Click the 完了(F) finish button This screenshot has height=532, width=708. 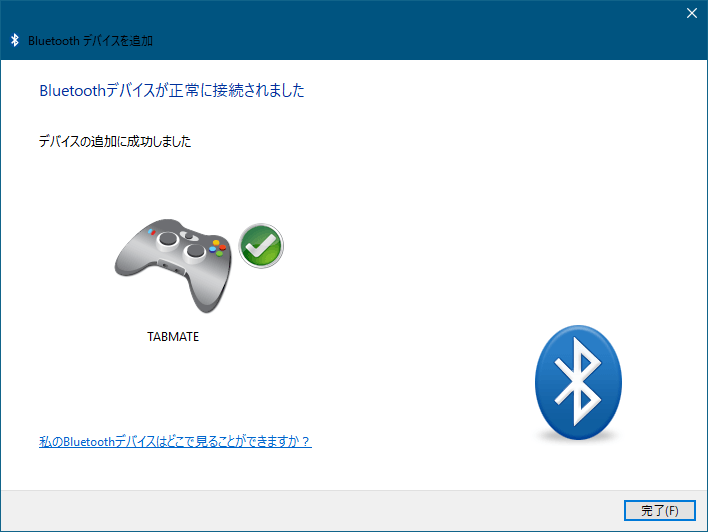click(x=659, y=510)
